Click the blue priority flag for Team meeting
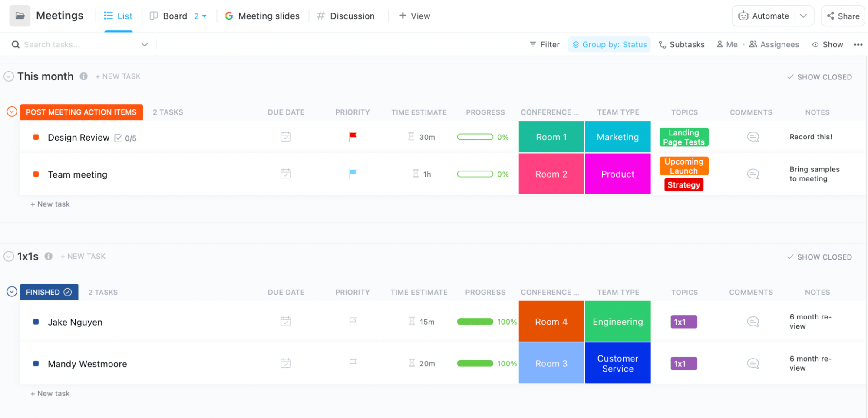Image resolution: width=868 pixels, height=418 pixels. point(353,174)
